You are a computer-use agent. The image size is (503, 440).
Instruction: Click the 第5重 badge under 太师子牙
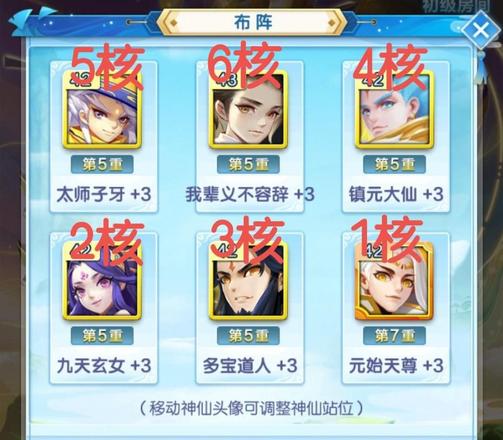102,164
